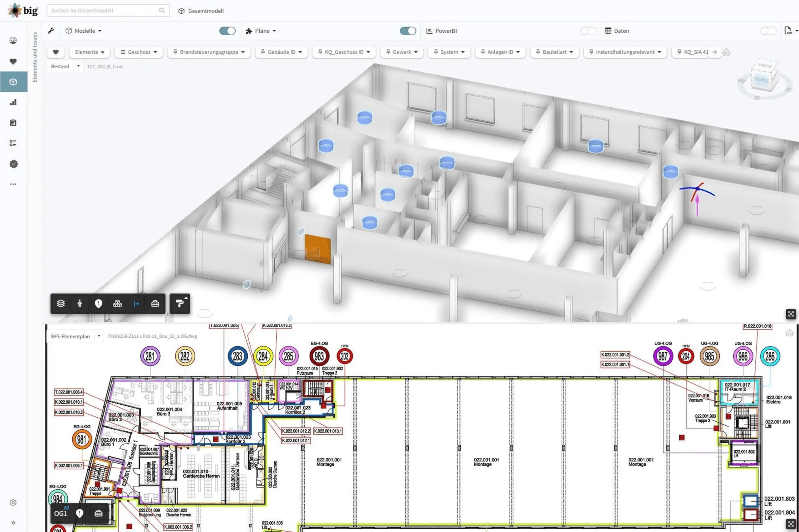This screenshot has height=532, width=799.
Task: Open the toolbox icon in the 3D toolbar
Action: coord(155,303)
